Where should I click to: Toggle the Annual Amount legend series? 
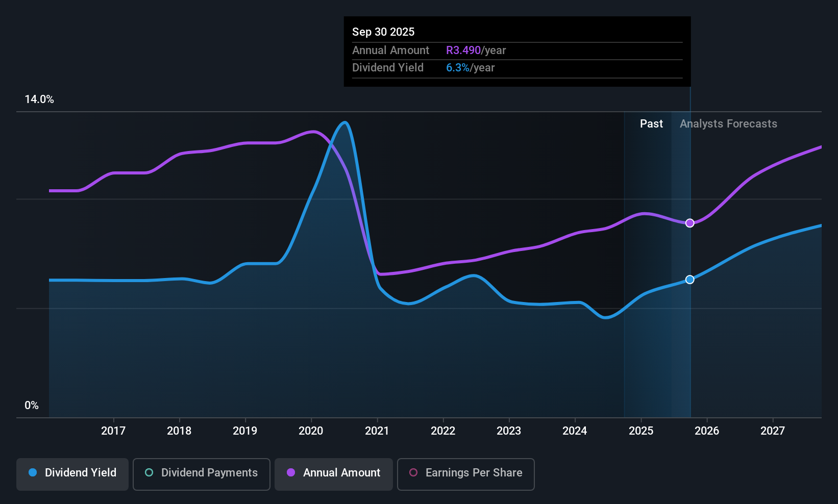[334, 474]
